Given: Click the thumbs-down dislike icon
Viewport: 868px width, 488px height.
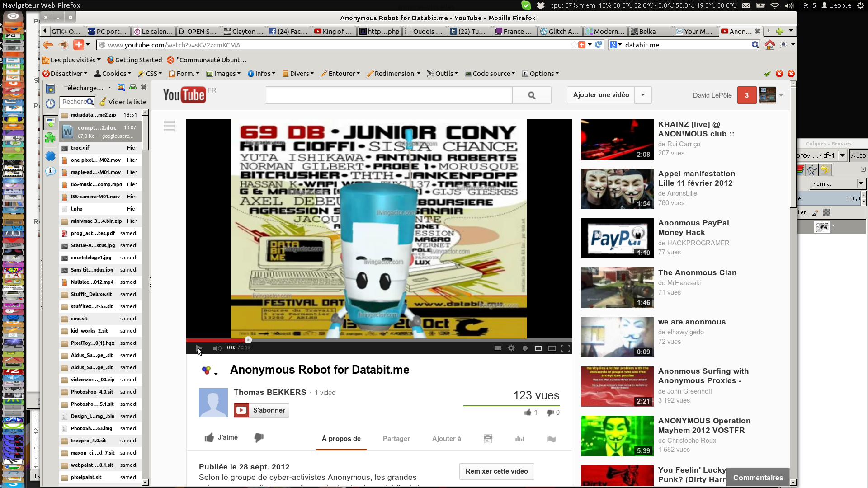Looking at the screenshot, I should click(259, 437).
